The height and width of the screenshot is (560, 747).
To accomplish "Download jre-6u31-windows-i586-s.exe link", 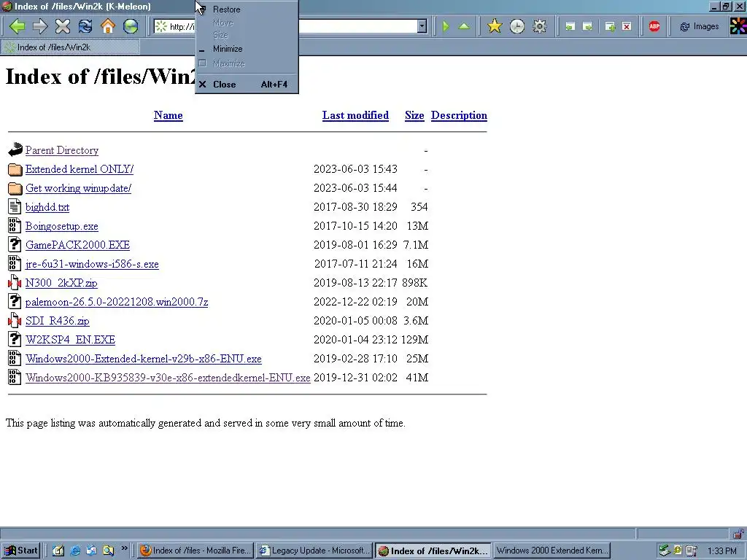I will coord(92,264).
